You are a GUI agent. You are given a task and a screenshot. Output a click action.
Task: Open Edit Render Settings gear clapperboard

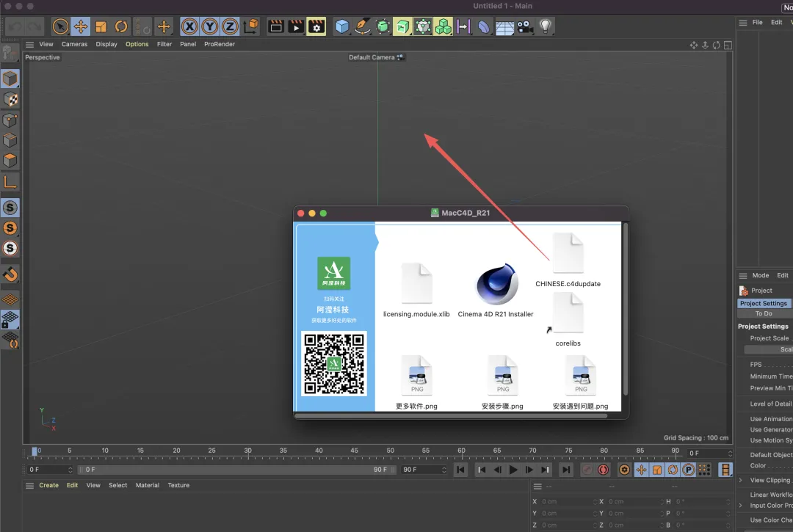pos(316,26)
